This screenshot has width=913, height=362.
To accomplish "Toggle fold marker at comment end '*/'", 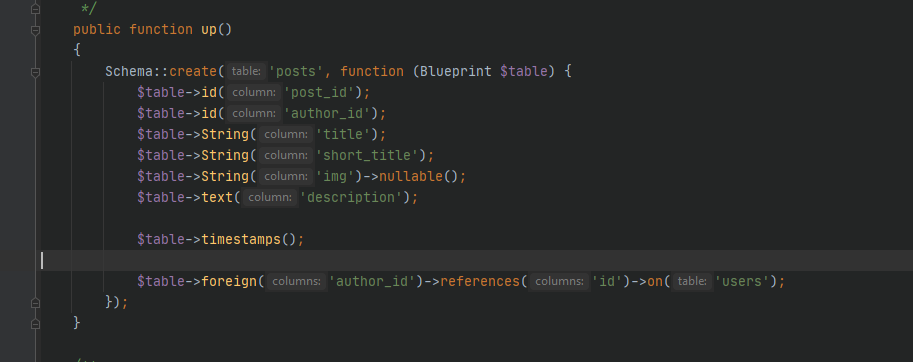I will pos(36,9).
